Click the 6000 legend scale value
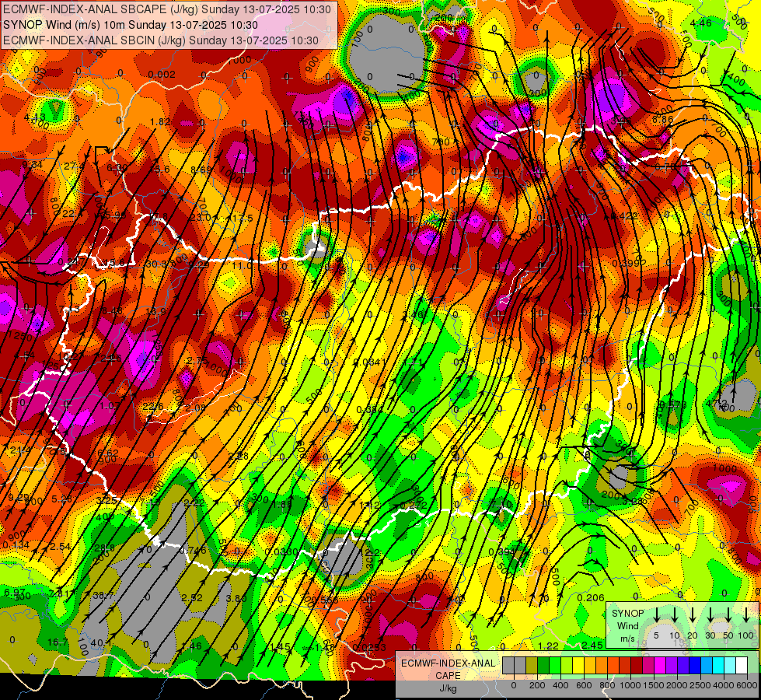This screenshot has height=700, width=761. (749, 685)
